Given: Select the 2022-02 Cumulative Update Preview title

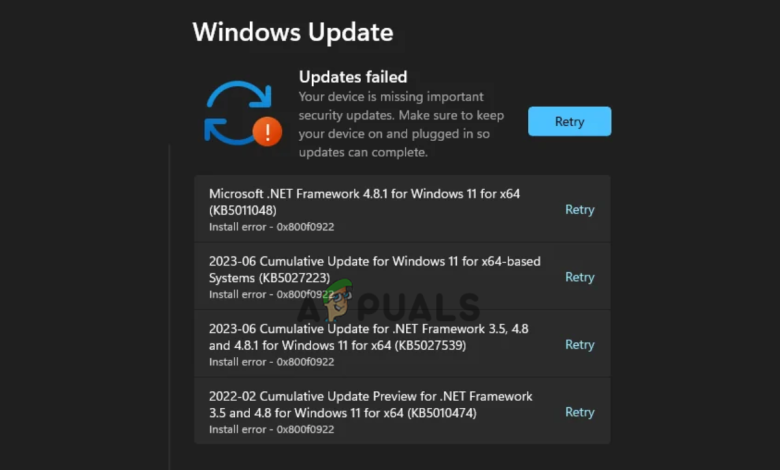Looking at the screenshot, I should pos(371,405).
